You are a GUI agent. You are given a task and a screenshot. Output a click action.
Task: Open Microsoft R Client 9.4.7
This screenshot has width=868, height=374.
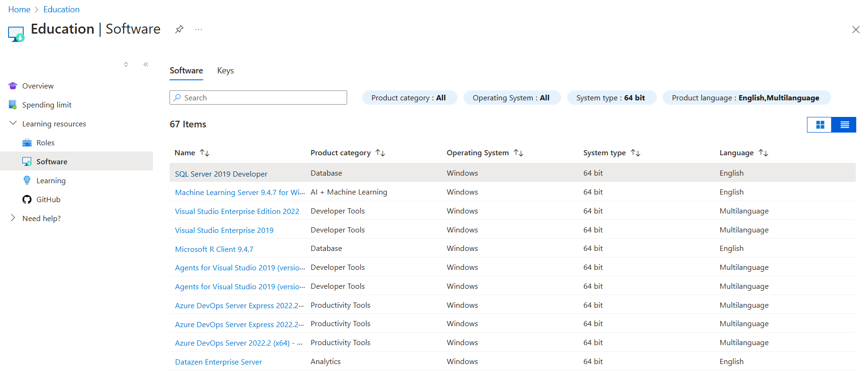coord(214,249)
